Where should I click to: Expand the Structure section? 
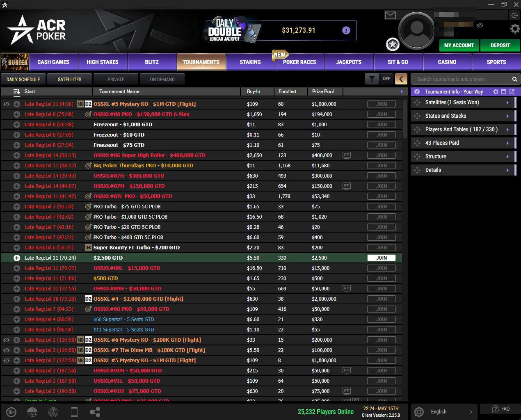click(x=463, y=157)
